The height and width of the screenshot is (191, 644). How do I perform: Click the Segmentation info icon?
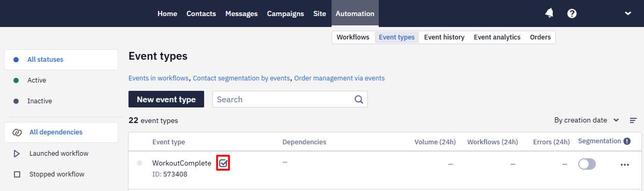point(627,141)
